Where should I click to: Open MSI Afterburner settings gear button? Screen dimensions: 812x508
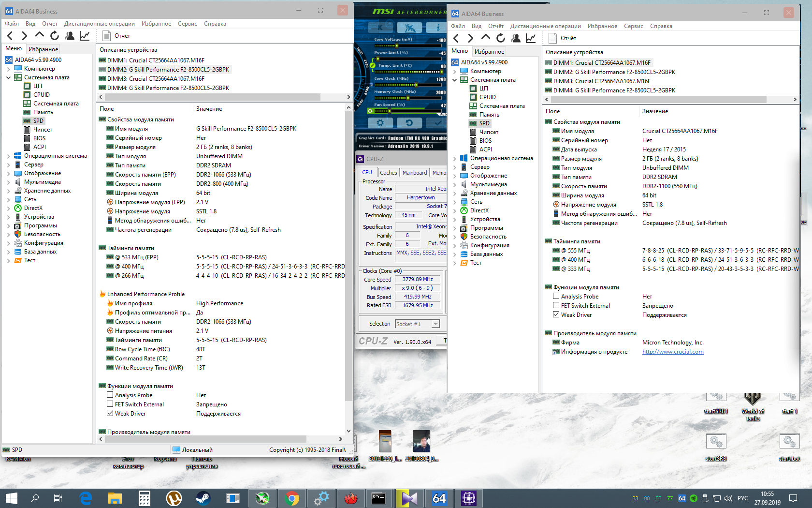[380, 123]
